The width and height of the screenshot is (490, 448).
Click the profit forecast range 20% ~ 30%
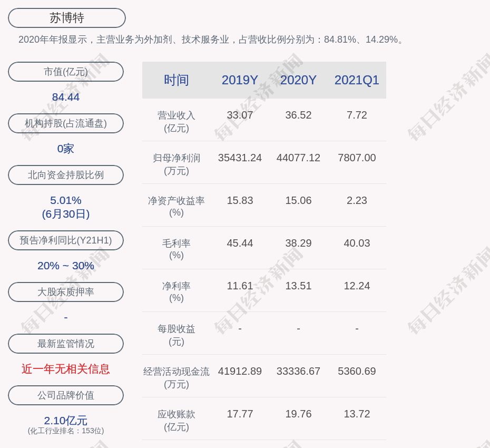[x=66, y=266]
